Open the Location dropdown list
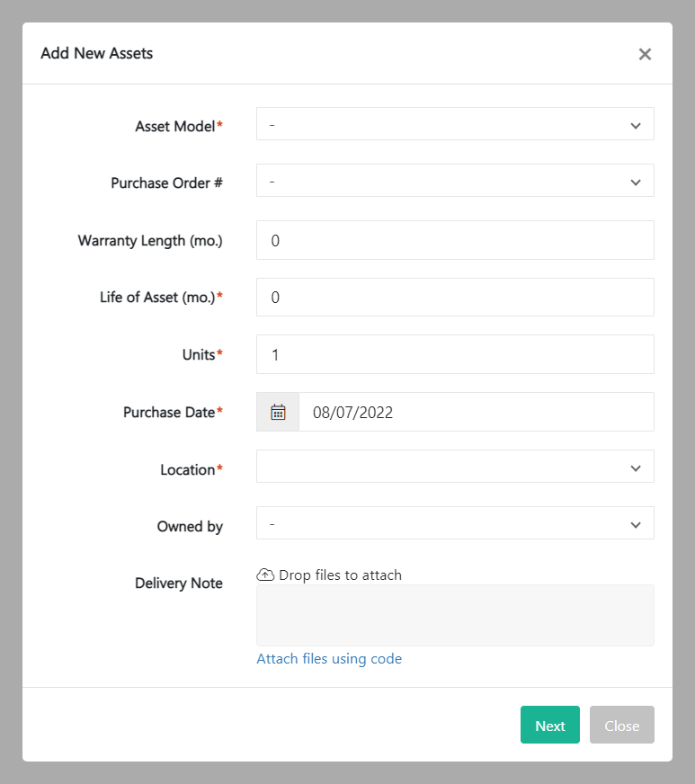 coord(455,468)
